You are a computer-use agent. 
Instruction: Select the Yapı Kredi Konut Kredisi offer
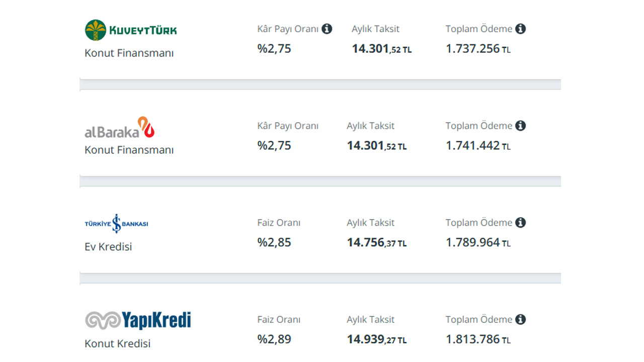pyautogui.click(x=118, y=344)
